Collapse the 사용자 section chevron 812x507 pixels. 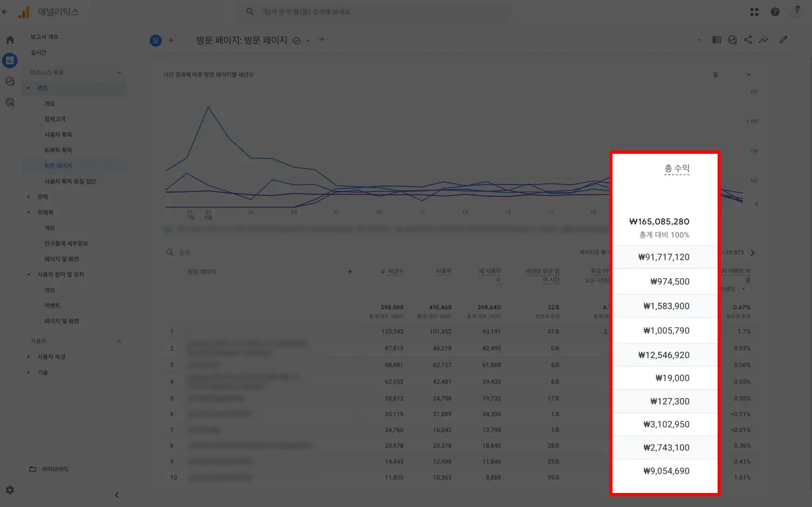point(119,341)
